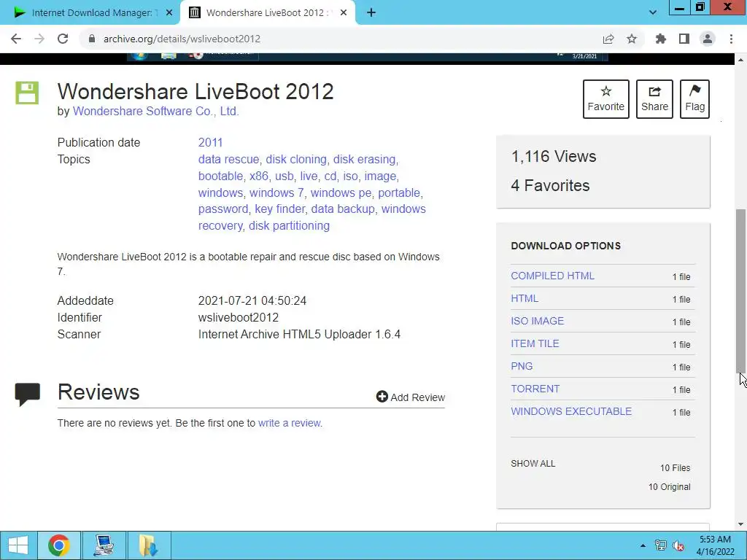Click the Reviews speech bubble icon
The width and height of the screenshot is (747, 560).
pyautogui.click(x=27, y=394)
